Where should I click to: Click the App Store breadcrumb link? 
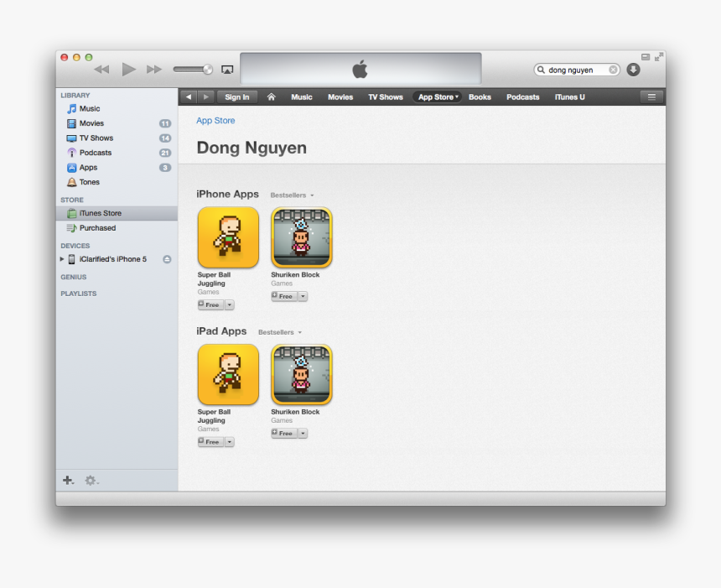click(x=215, y=120)
